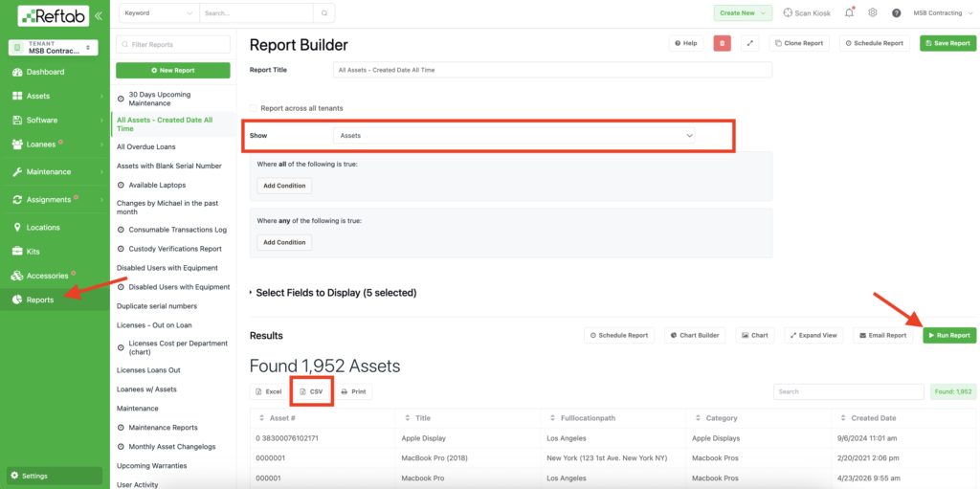Click the top Search input field

click(256, 12)
